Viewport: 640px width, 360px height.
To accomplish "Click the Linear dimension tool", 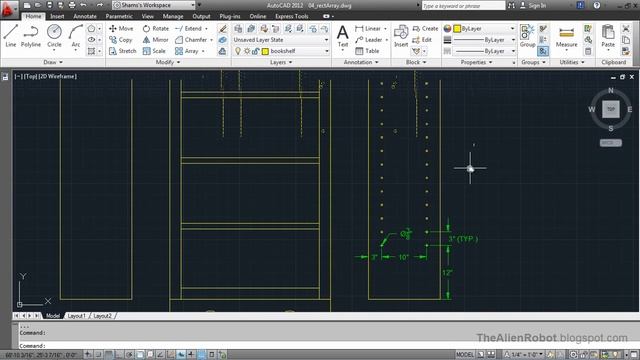I will [x=368, y=29].
